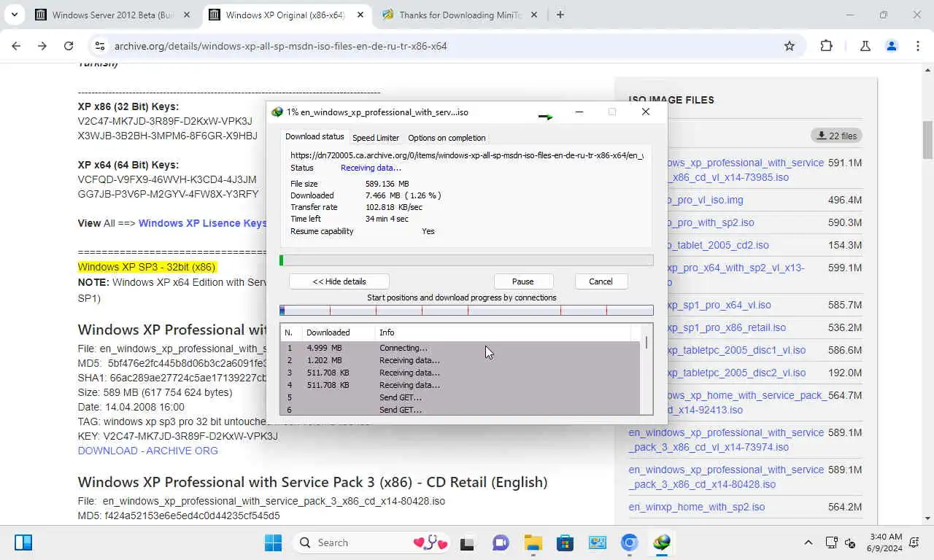Switch to Chrome in the taskbar
934x560 pixels.
point(629,542)
